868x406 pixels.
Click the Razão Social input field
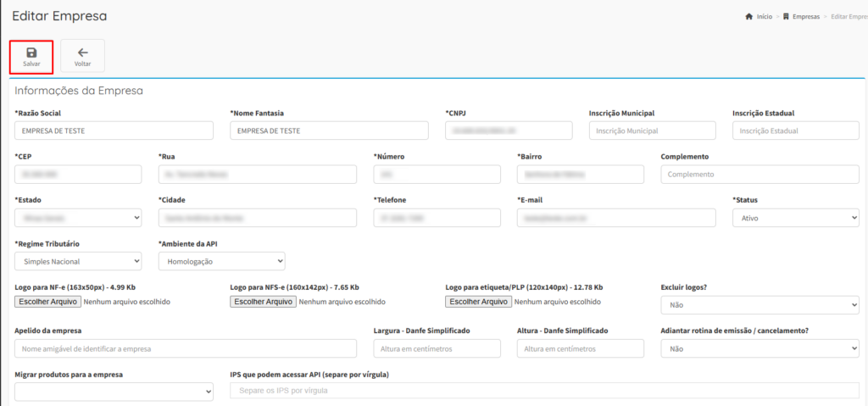114,131
